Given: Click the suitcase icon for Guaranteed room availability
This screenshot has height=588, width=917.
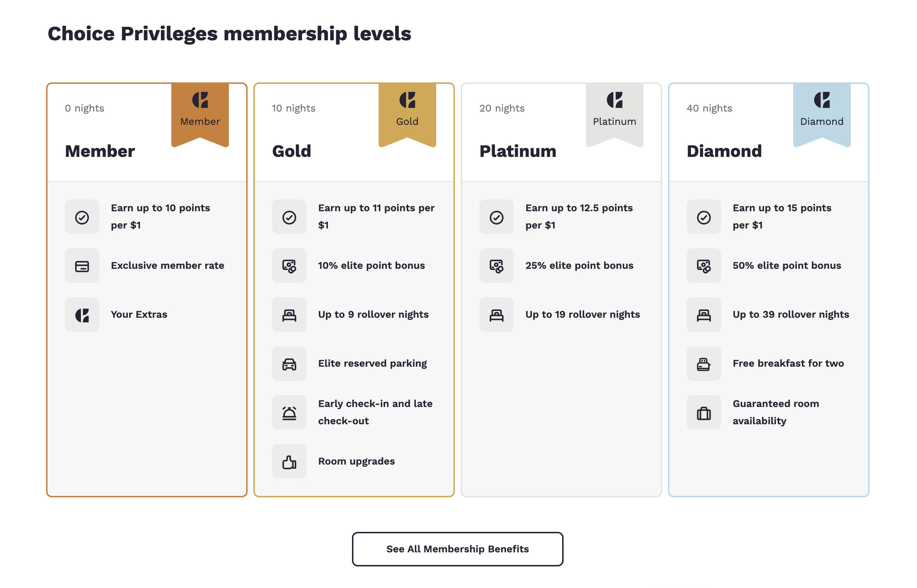Looking at the screenshot, I should [x=704, y=412].
